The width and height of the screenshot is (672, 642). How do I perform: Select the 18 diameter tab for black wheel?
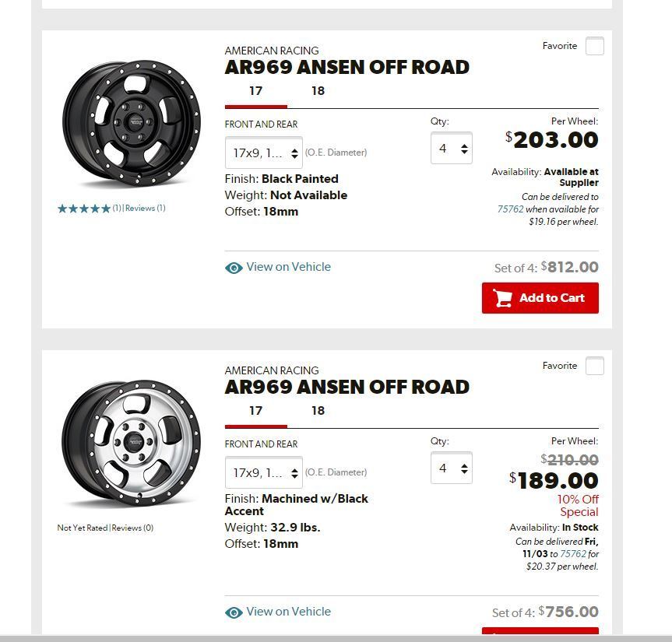coord(318,91)
